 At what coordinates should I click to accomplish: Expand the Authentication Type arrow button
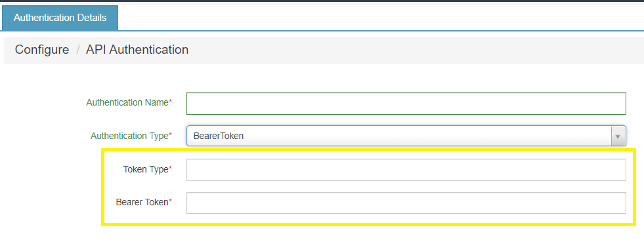coord(618,136)
